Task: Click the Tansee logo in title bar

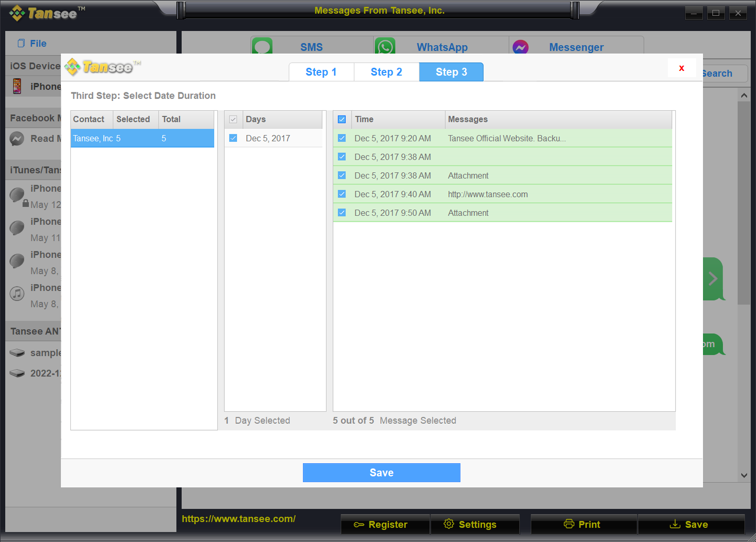Action: [x=46, y=13]
